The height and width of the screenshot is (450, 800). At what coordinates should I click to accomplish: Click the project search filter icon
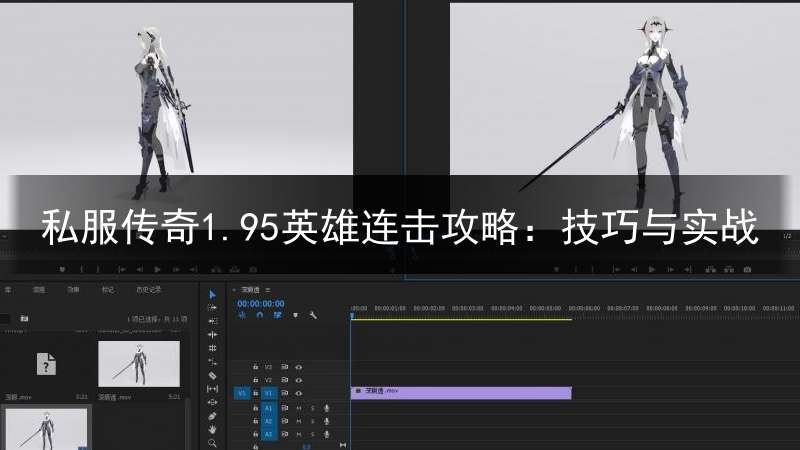(24, 318)
